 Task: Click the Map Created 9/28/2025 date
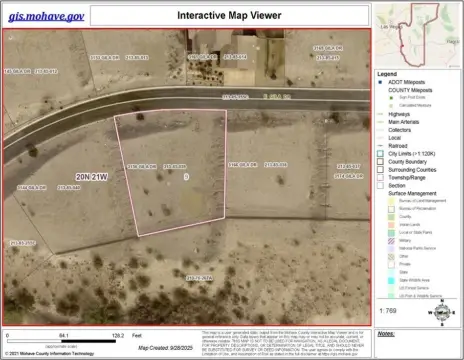point(166,348)
